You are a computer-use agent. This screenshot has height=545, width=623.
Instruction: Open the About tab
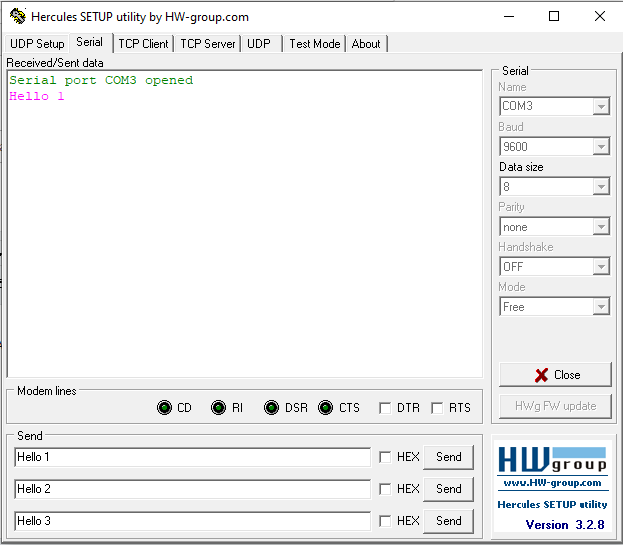click(x=366, y=44)
